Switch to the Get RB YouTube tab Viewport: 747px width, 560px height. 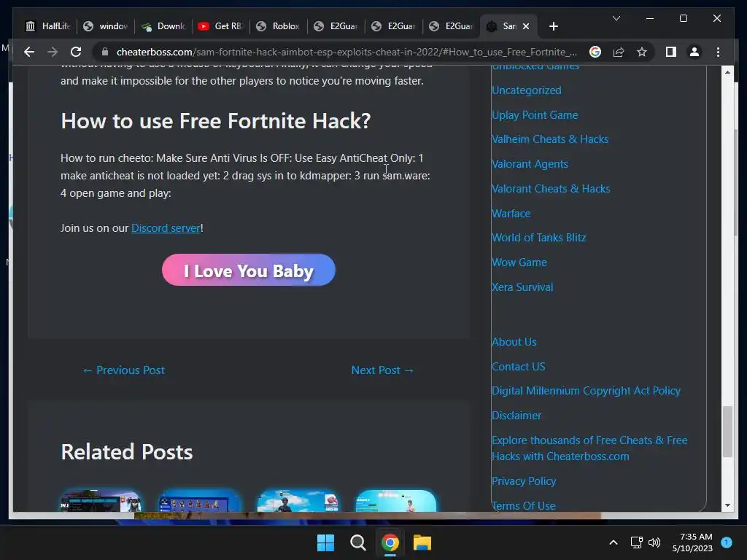click(221, 26)
